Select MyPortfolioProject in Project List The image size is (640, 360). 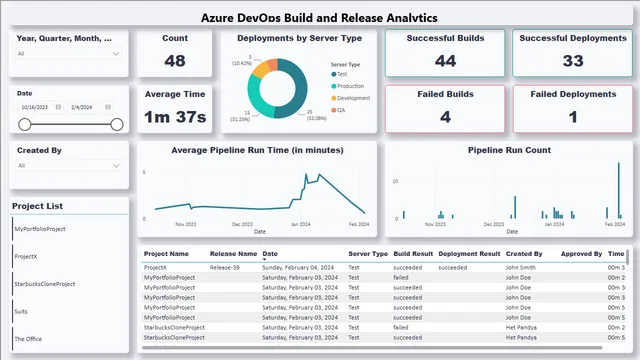pos(40,229)
